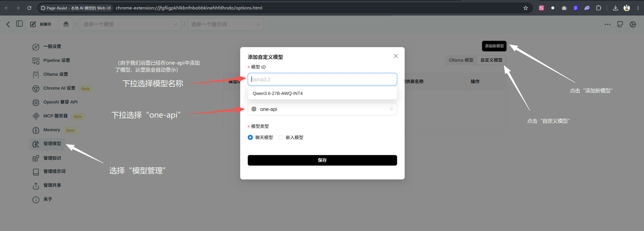Click the browser address bar URL
This screenshot has width=644, height=231.
(189, 8)
